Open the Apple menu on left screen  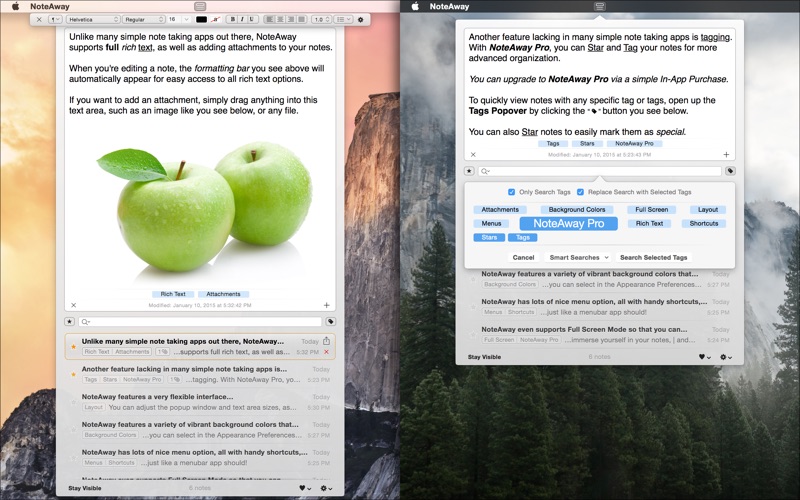pyautogui.click(x=15, y=6)
